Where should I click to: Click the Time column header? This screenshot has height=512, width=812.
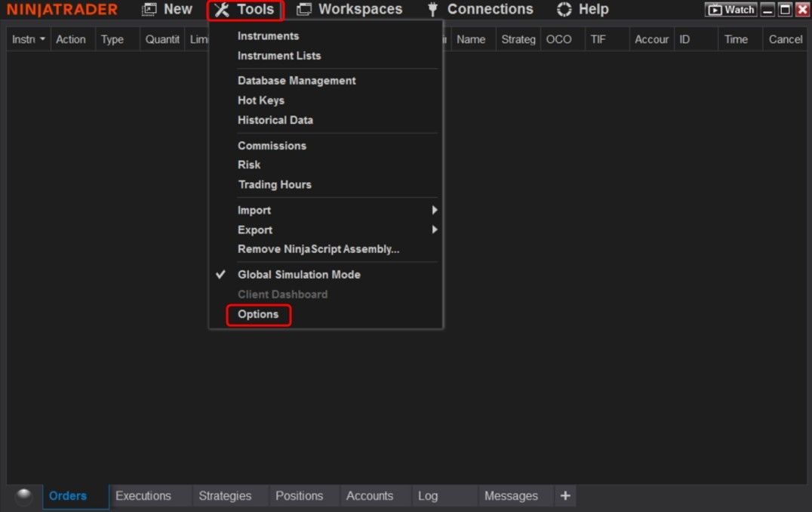pos(740,39)
